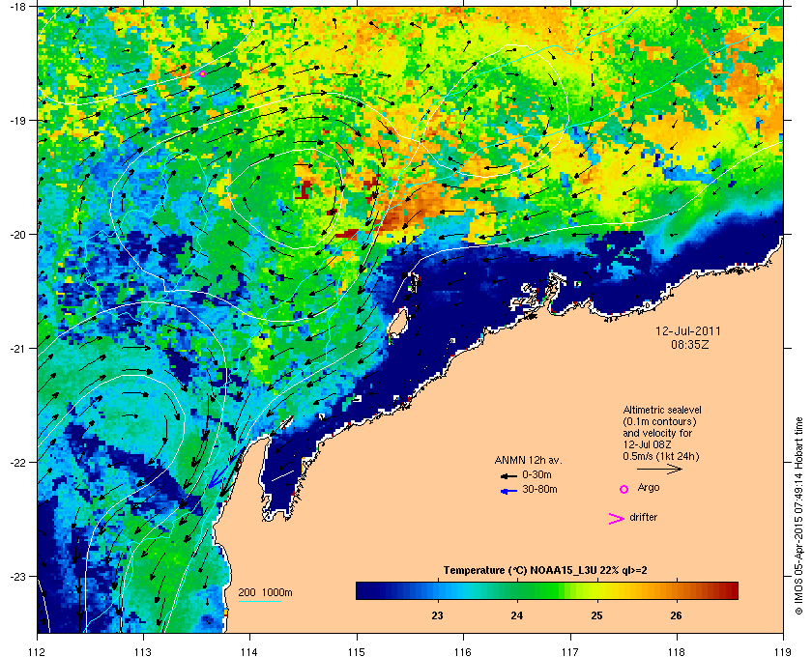Screen dimensions: 812x657
Task: Click the longitude axis label 118
Action: (x=677, y=651)
